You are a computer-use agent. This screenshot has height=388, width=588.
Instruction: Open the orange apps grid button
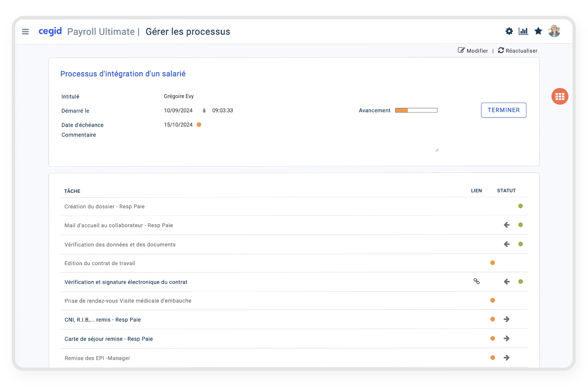tap(560, 96)
